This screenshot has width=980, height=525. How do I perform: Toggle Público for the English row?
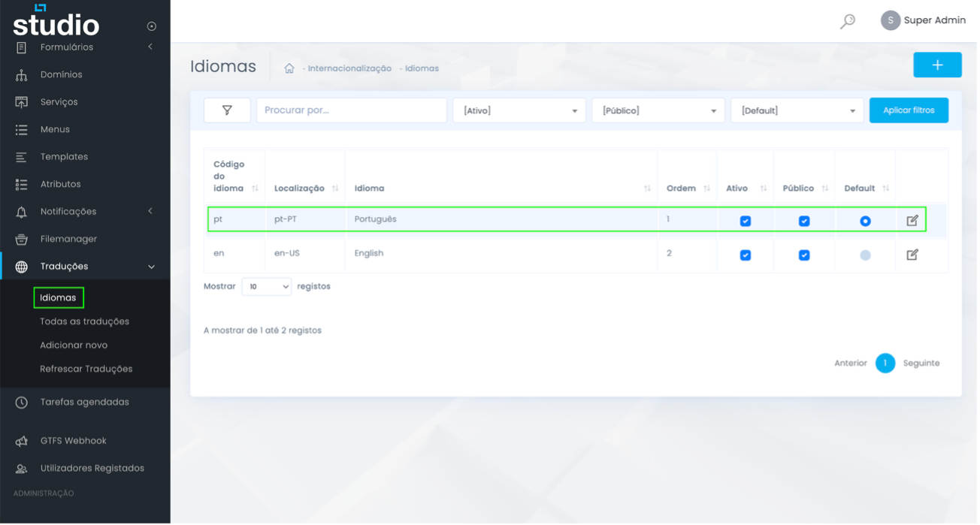[804, 254]
